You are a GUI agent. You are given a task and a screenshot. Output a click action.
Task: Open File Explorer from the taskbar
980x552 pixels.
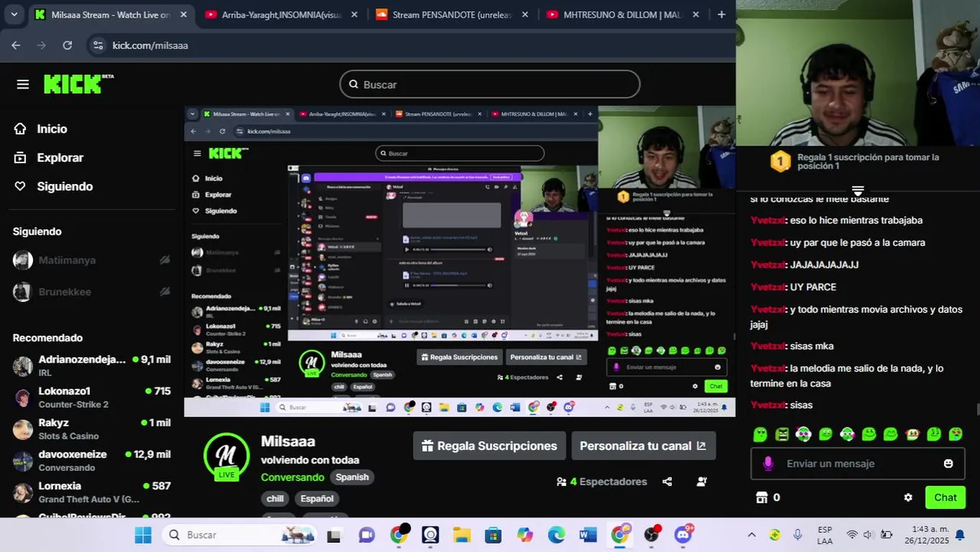461,534
